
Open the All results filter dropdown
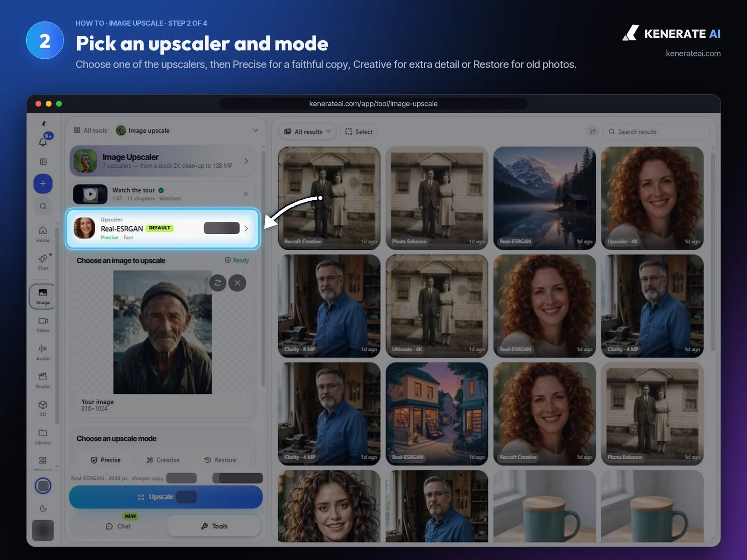coord(308,132)
